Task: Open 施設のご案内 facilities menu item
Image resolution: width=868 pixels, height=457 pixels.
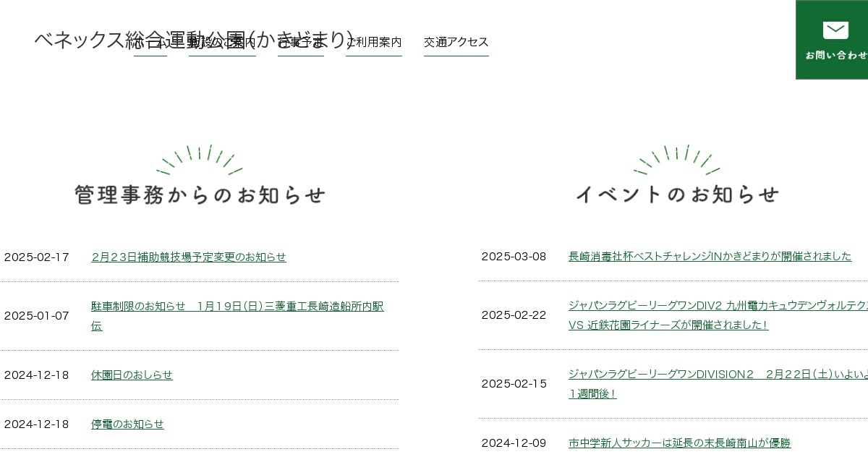Action: pos(222,43)
